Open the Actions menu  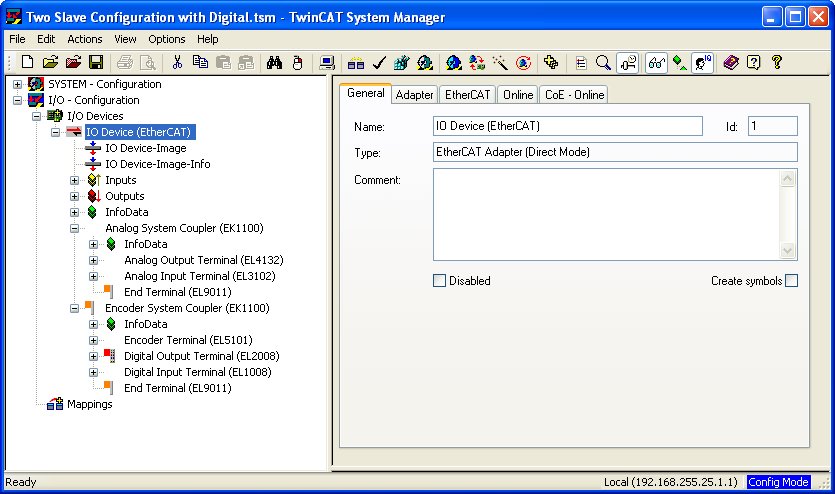(85, 39)
